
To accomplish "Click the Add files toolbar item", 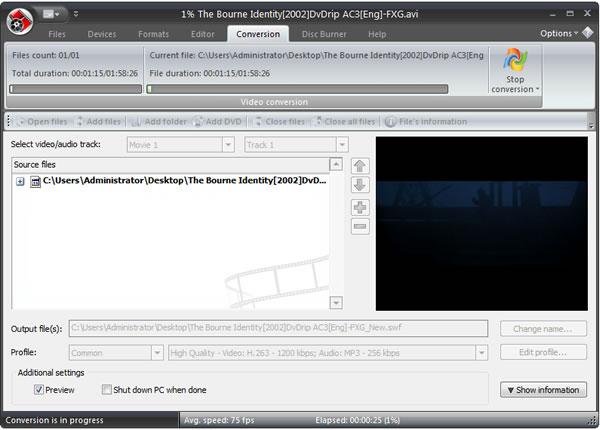I will 99,122.
